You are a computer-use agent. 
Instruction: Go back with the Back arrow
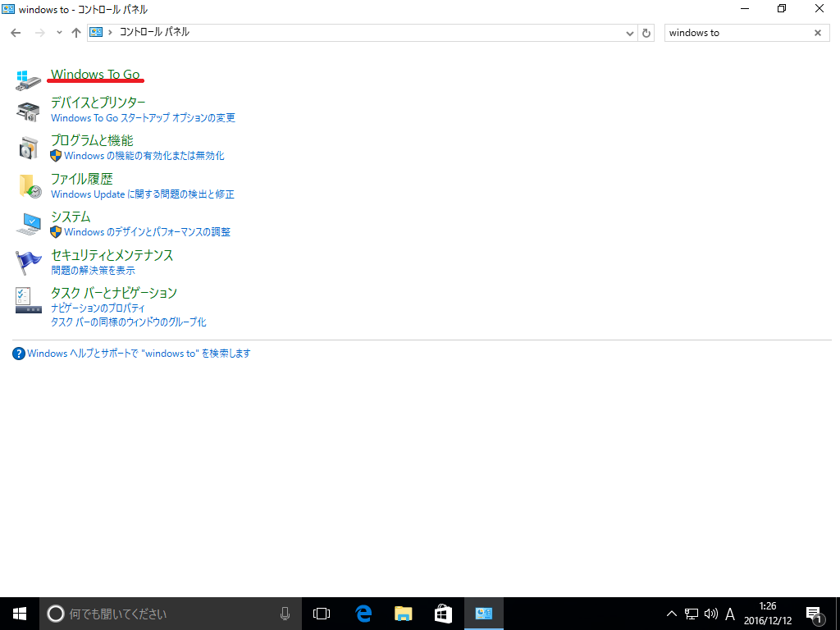16,33
